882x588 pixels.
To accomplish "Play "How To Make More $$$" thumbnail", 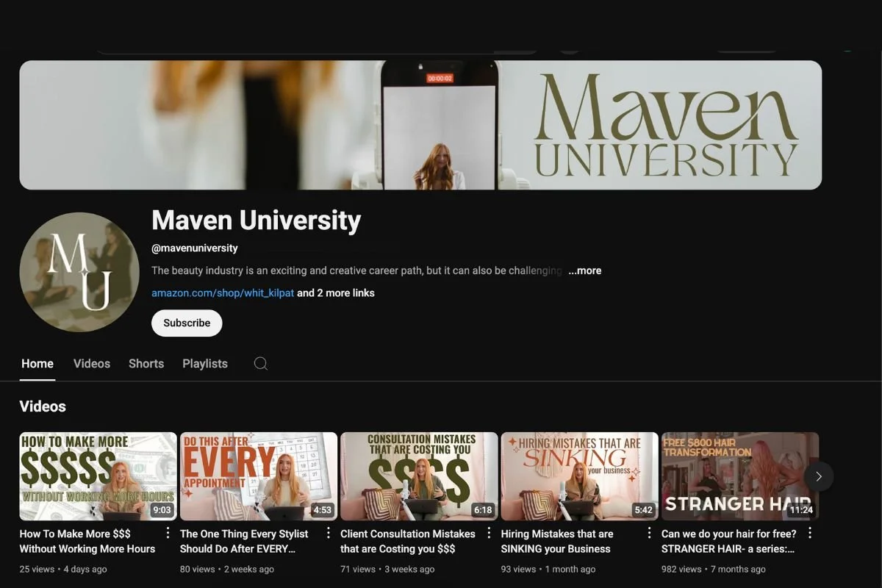I will pyautogui.click(x=98, y=476).
